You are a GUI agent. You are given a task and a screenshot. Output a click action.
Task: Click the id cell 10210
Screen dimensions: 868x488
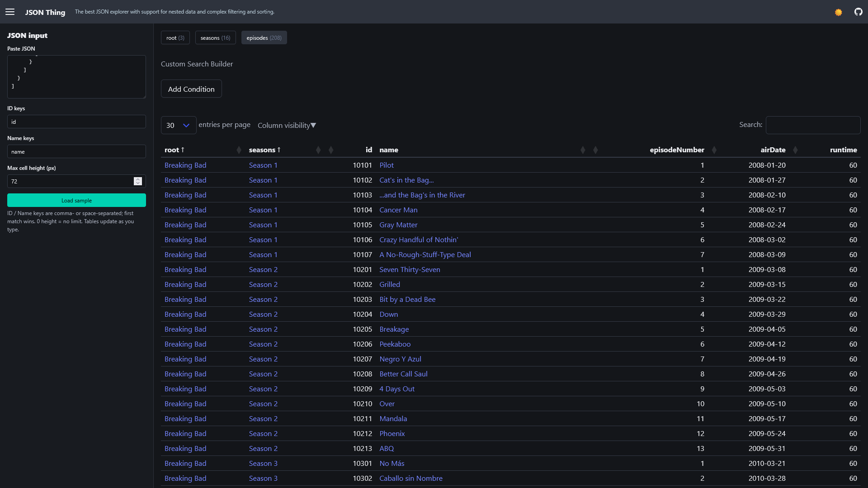click(x=363, y=404)
